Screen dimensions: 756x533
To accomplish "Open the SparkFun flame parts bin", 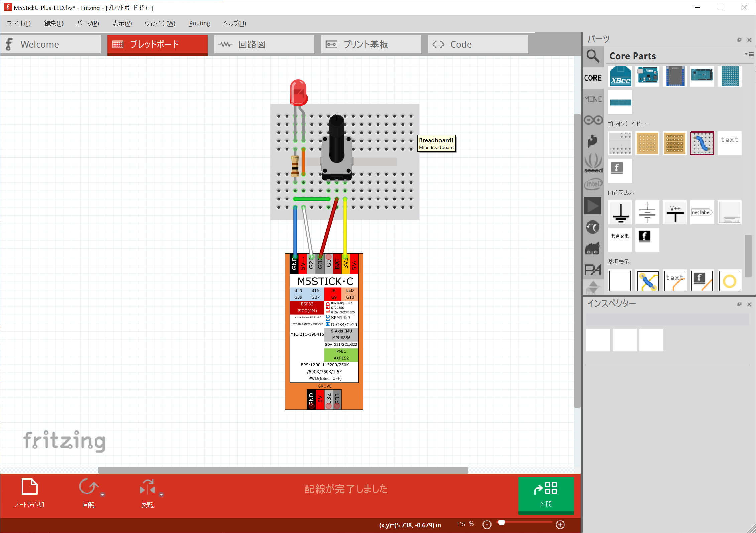I will [593, 141].
